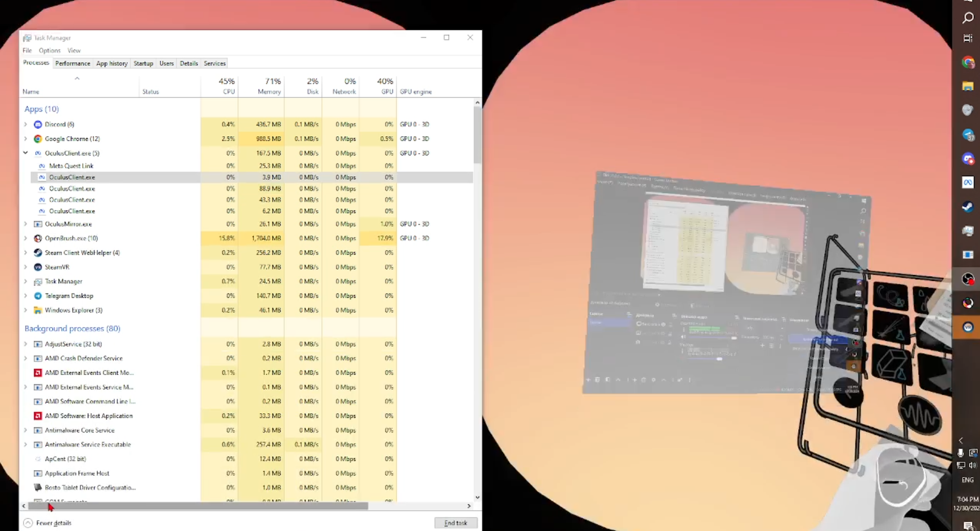This screenshot has width=980, height=531.
Task: Click the OpenBrush.exe process icon
Action: point(38,238)
